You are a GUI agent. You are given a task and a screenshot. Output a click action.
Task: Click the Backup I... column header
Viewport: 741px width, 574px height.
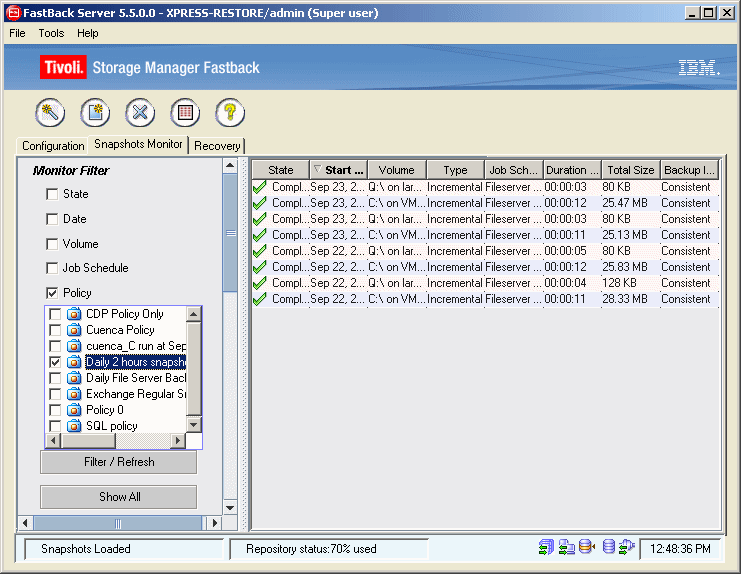point(689,170)
